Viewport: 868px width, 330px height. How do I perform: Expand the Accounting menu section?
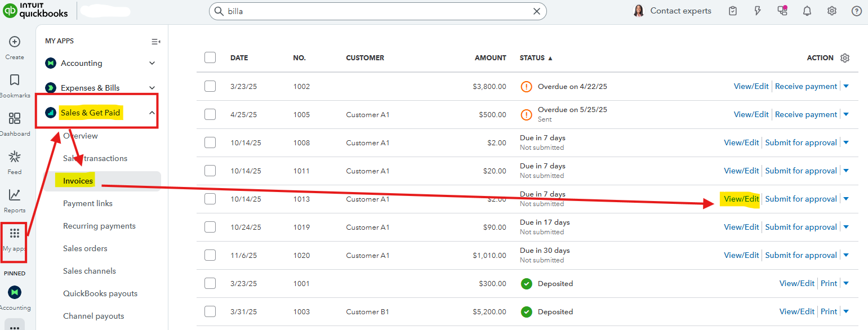pyautogui.click(x=152, y=63)
